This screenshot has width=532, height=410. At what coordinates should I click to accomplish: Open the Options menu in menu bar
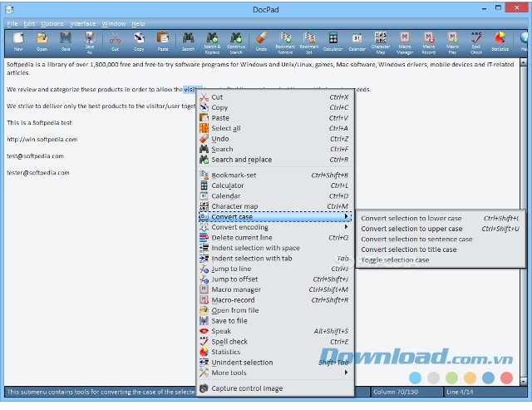[x=52, y=24]
